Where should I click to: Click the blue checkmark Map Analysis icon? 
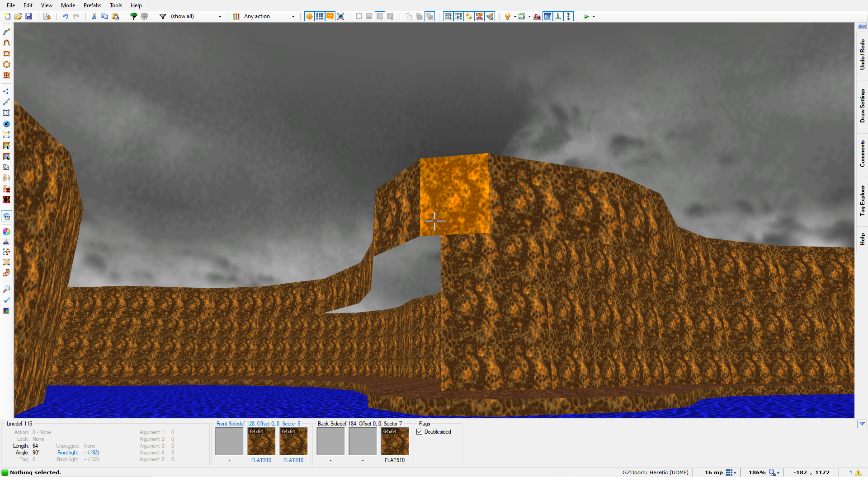(6, 300)
